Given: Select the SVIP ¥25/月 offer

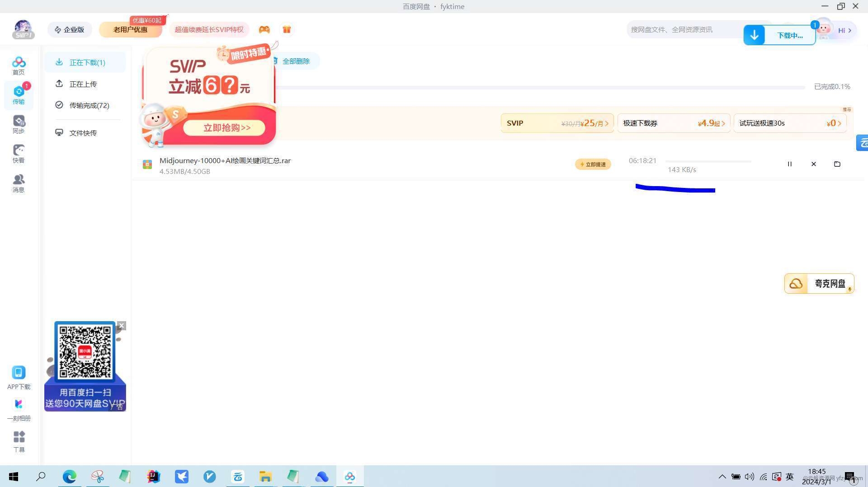Looking at the screenshot, I should [557, 123].
